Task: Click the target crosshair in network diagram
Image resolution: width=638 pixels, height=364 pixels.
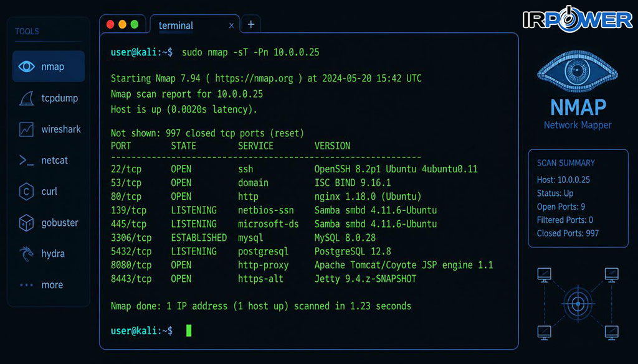Action: [x=578, y=303]
